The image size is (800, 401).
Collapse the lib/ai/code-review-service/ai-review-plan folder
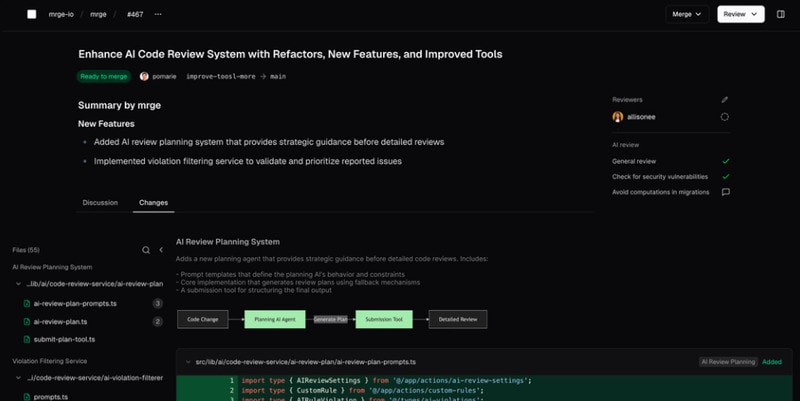(x=18, y=284)
